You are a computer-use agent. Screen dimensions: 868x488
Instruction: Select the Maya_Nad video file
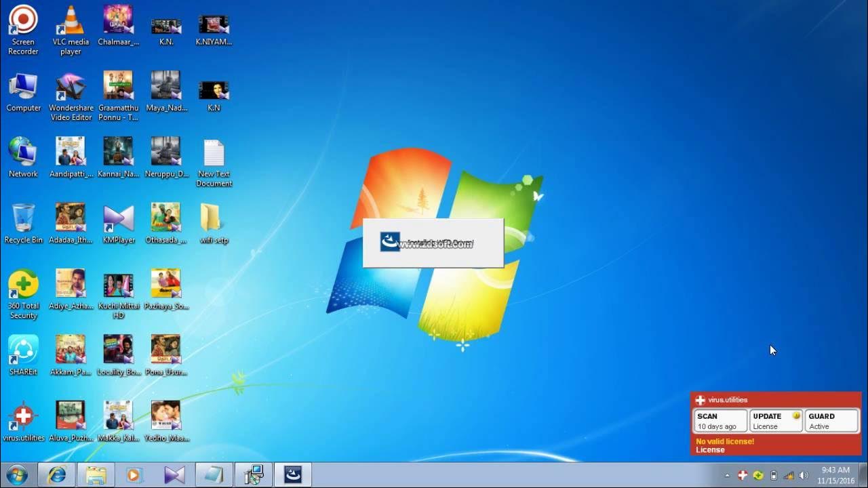point(166,92)
